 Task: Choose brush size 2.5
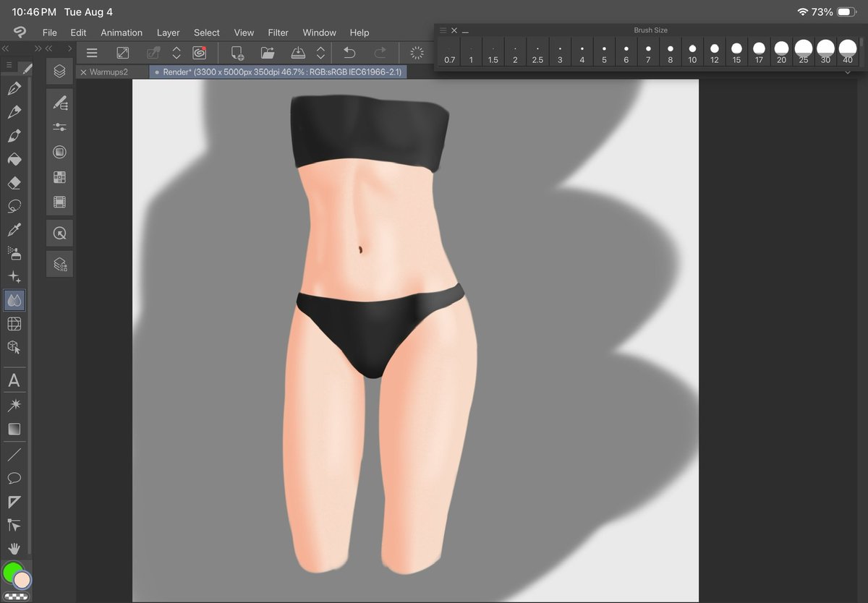(537, 53)
